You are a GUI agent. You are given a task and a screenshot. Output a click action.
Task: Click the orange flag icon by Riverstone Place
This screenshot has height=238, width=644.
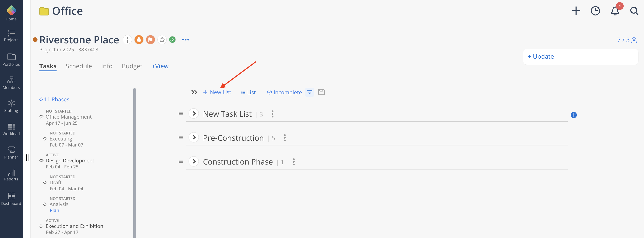[150, 40]
